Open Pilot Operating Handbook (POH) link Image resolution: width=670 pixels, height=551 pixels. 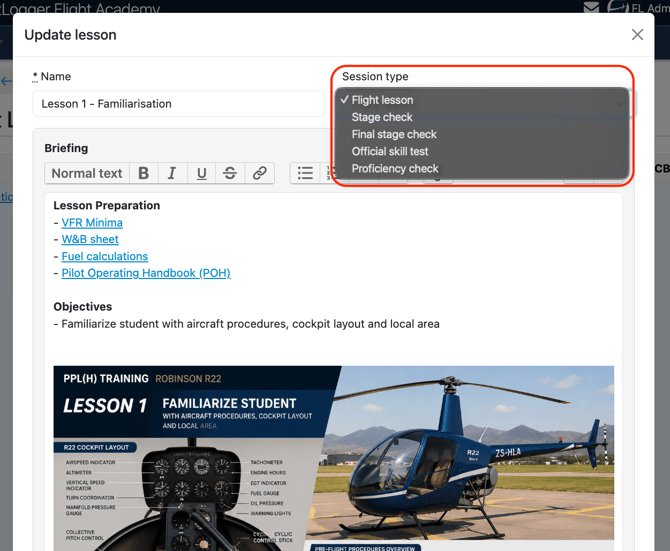(146, 273)
